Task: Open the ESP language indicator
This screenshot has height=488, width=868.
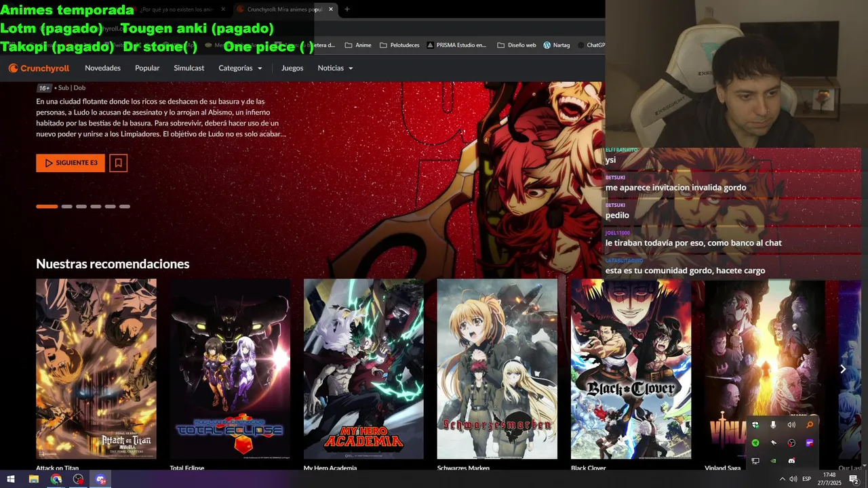Action: [806, 479]
